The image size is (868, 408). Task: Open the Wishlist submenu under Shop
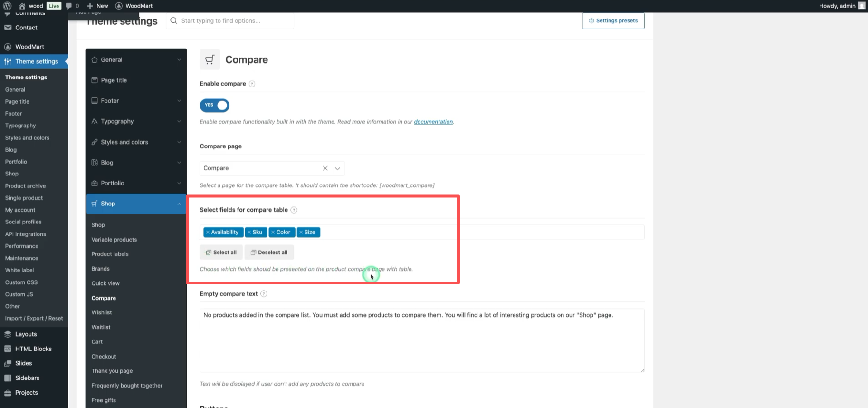point(102,312)
